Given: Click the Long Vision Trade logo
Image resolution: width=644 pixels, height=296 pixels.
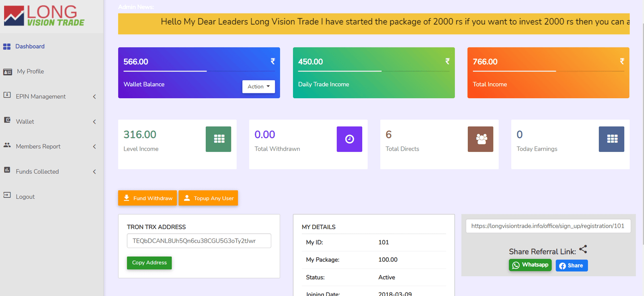Looking at the screenshot, I should [x=44, y=16].
